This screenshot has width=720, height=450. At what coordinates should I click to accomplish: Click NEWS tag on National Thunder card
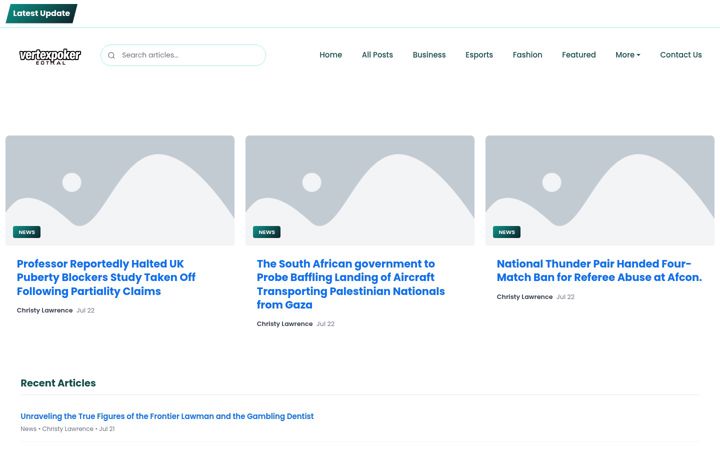click(506, 232)
